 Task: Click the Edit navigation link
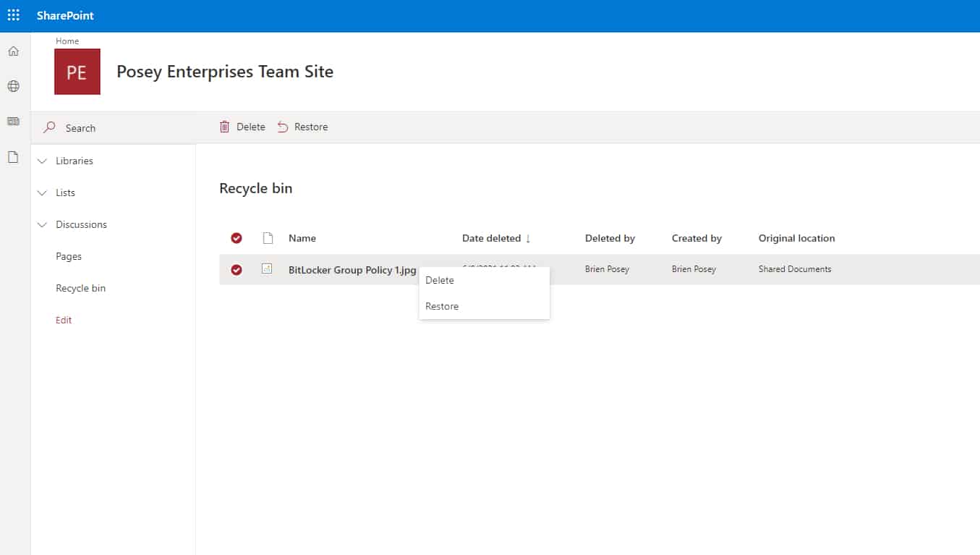click(x=64, y=320)
